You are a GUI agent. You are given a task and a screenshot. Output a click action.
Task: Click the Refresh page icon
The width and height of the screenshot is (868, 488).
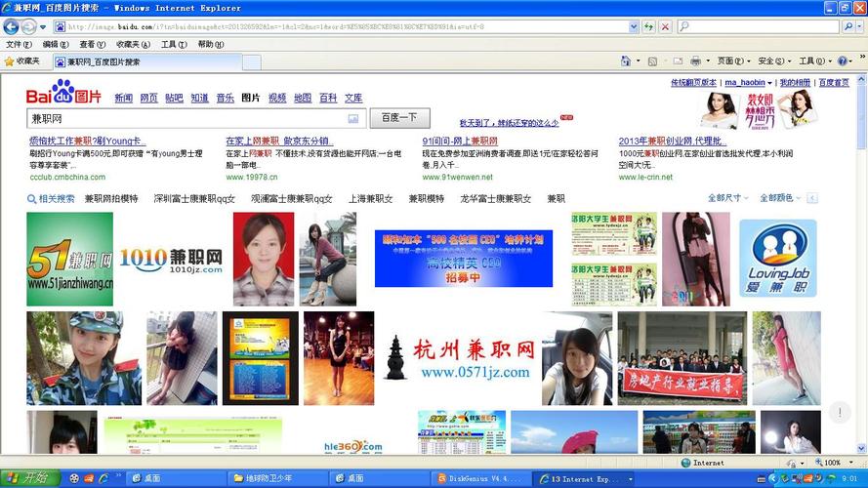click(x=648, y=26)
